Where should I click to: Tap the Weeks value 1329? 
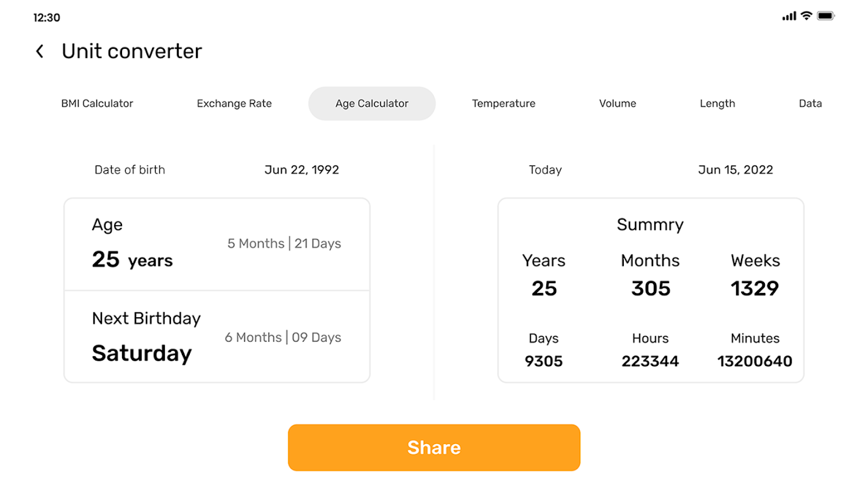(x=755, y=289)
